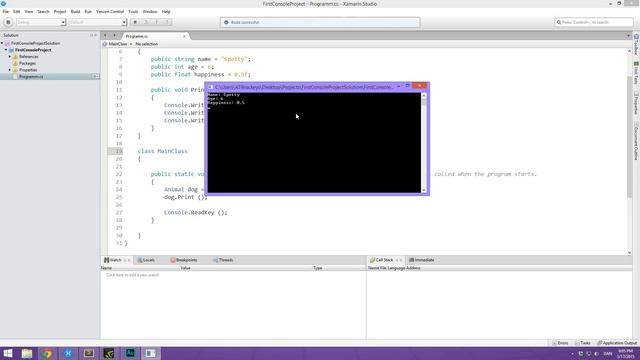Screen dimensions: 640x360
Task: Open the Default target dropdown
Action: 98,22
